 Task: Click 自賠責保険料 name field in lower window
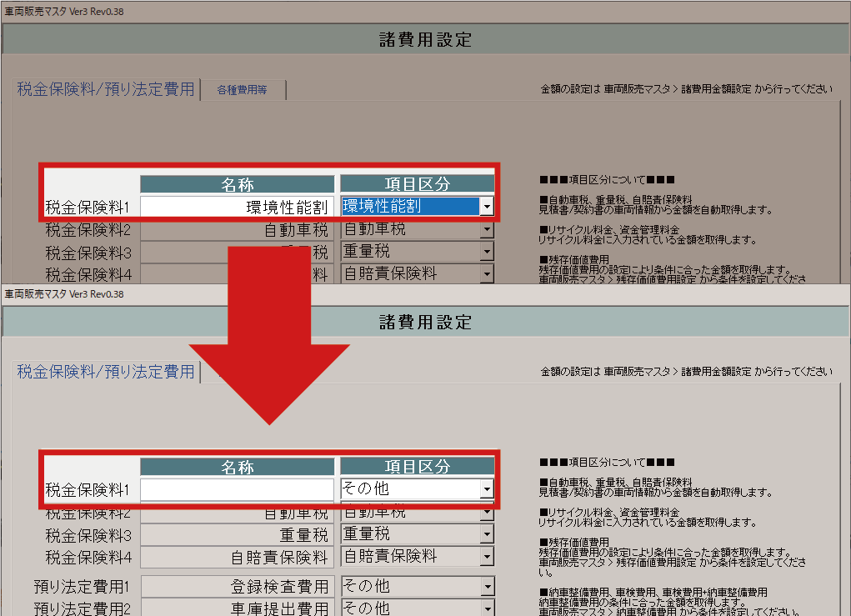click(x=237, y=557)
